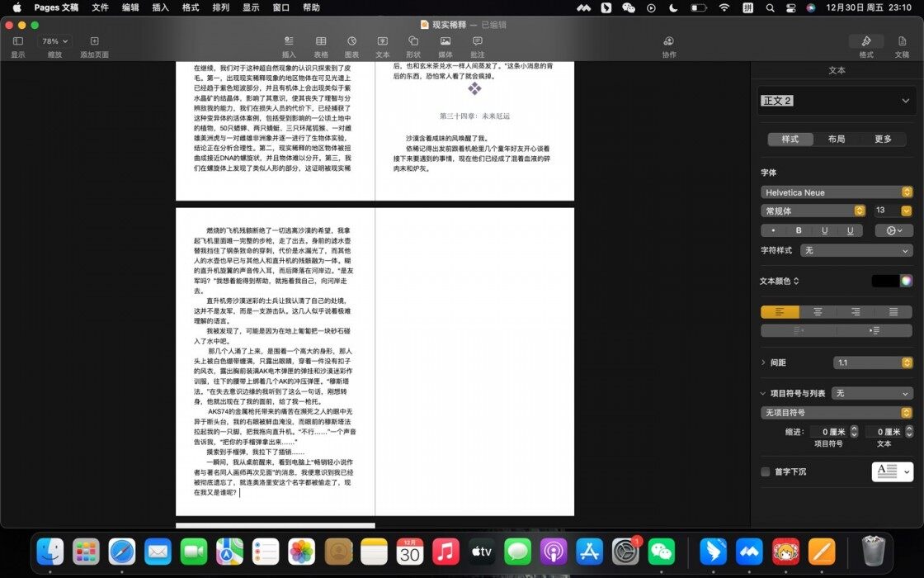
Task: Click the 文本颜色 text color selector label
Action: click(x=779, y=282)
